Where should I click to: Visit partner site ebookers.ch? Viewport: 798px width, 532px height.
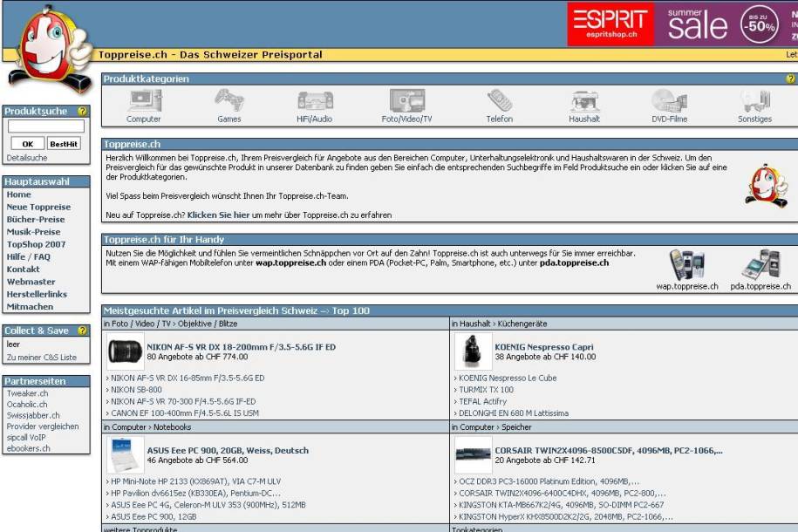[29, 448]
